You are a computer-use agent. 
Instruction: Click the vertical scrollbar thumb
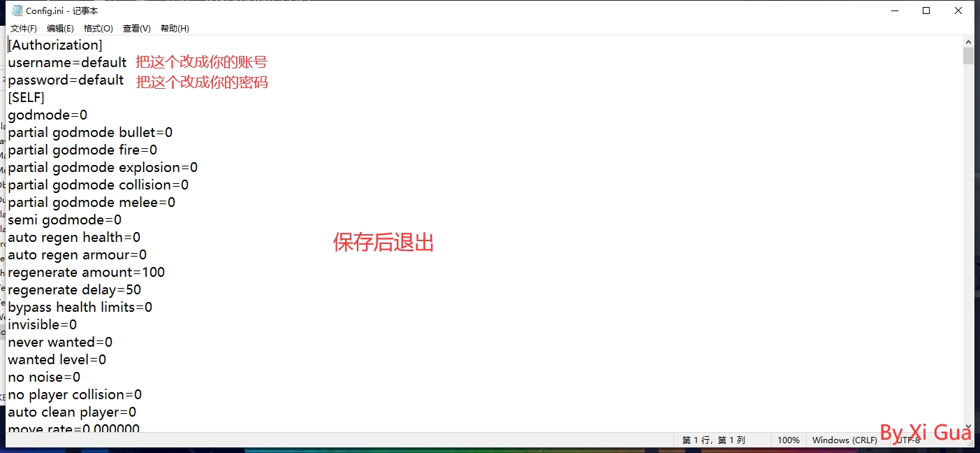click(x=968, y=56)
